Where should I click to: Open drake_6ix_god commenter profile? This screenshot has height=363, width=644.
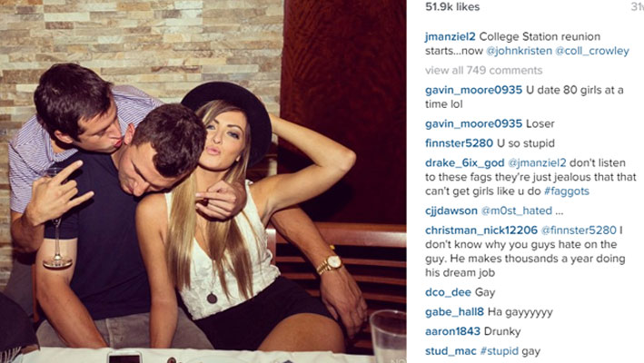pos(464,162)
